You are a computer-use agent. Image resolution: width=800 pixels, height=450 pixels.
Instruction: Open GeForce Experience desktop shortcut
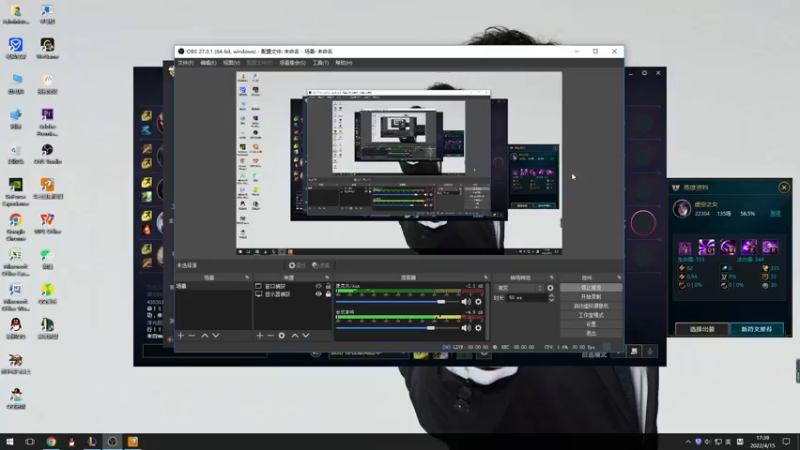tap(15, 191)
